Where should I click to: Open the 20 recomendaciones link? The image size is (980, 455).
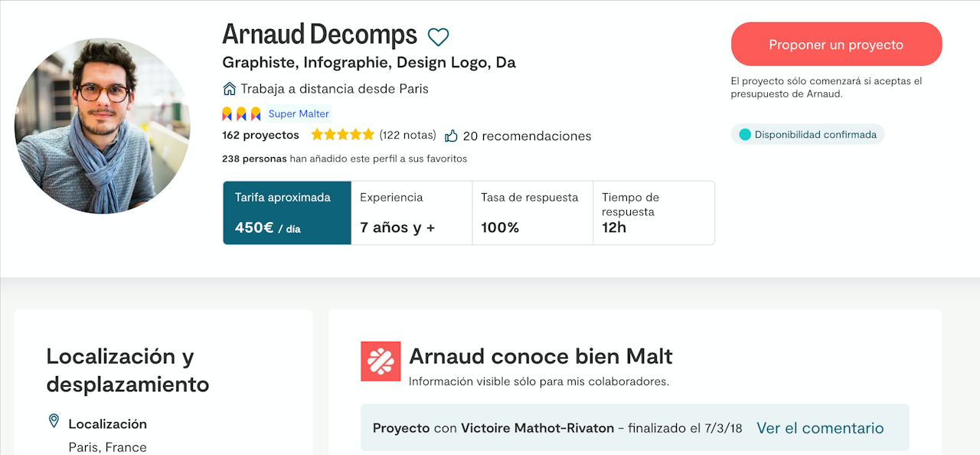tap(527, 136)
